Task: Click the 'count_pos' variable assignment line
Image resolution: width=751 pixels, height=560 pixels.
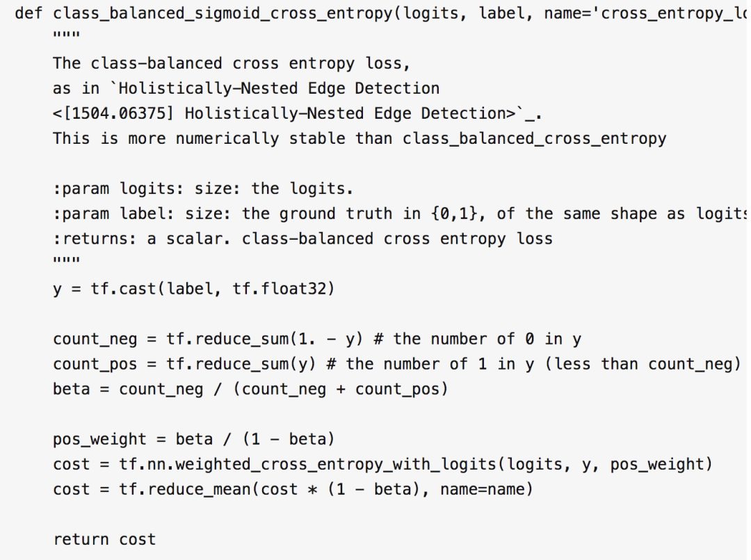Action: [397, 364]
